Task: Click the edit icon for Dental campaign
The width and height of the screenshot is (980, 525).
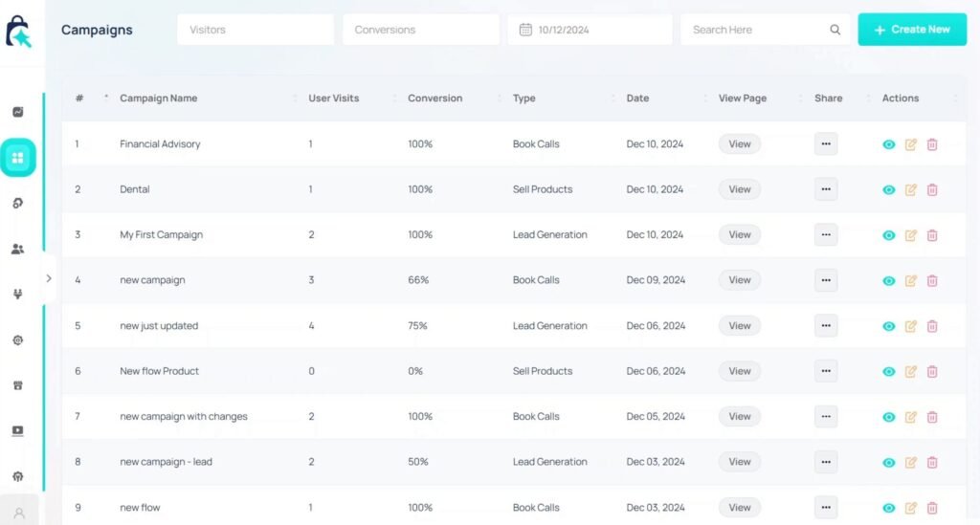Action: tap(911, 189)
